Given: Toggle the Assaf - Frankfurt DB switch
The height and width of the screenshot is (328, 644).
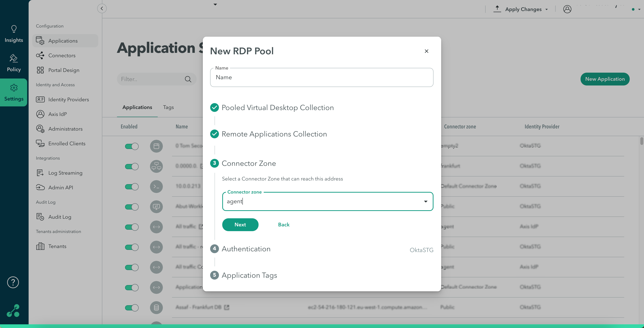Looking at the screenshot, I should click(132, 307).
